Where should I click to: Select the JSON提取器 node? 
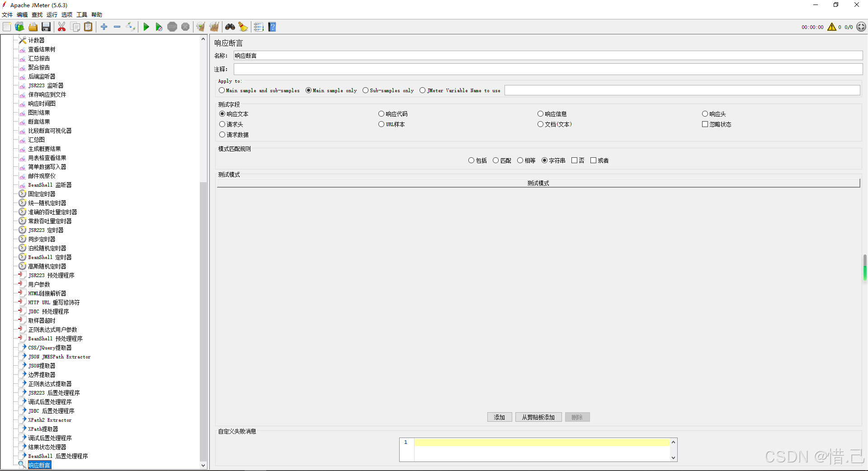(x=42, y=366)
